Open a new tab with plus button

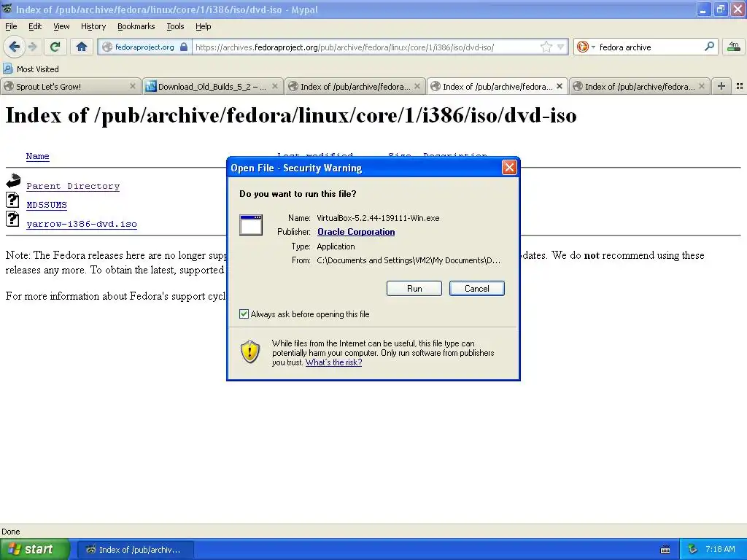(x=721, y=86)
